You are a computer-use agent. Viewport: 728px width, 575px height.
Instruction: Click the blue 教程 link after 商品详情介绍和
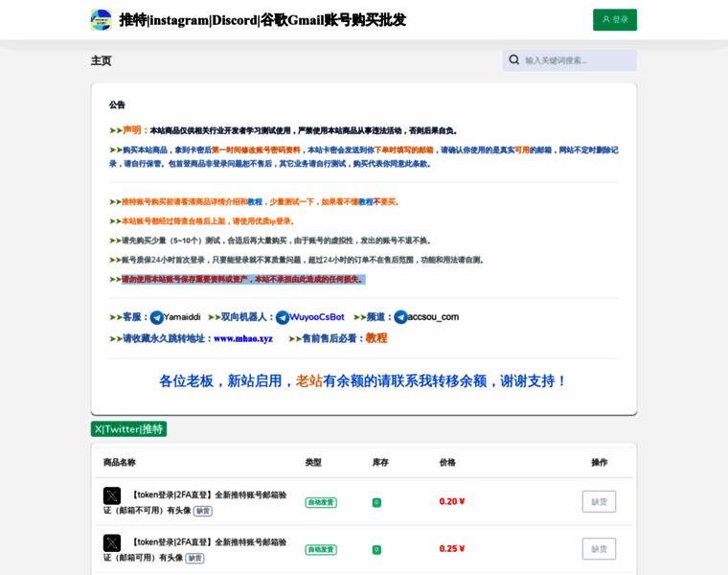pyautogui.click(x=255, y=202)
